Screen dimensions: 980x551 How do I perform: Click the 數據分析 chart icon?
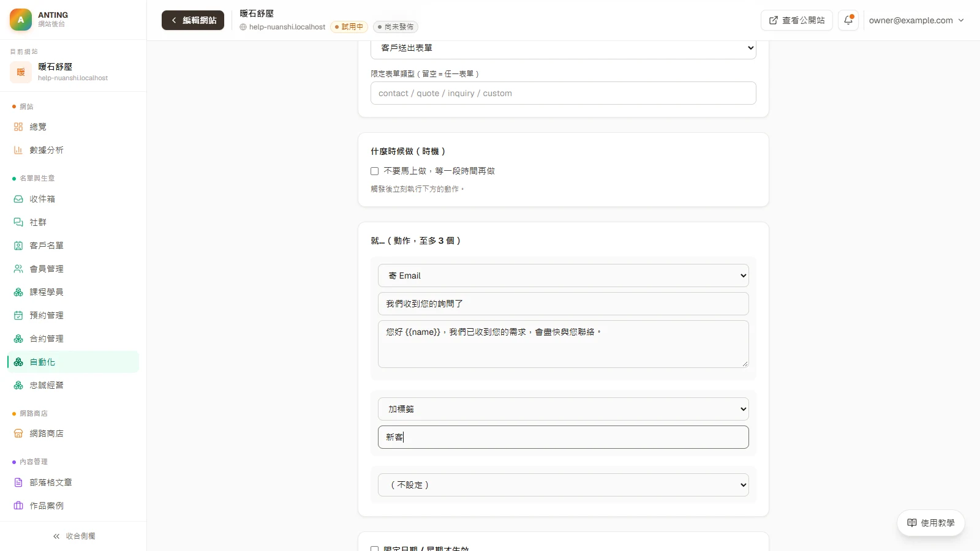(18, 150)
